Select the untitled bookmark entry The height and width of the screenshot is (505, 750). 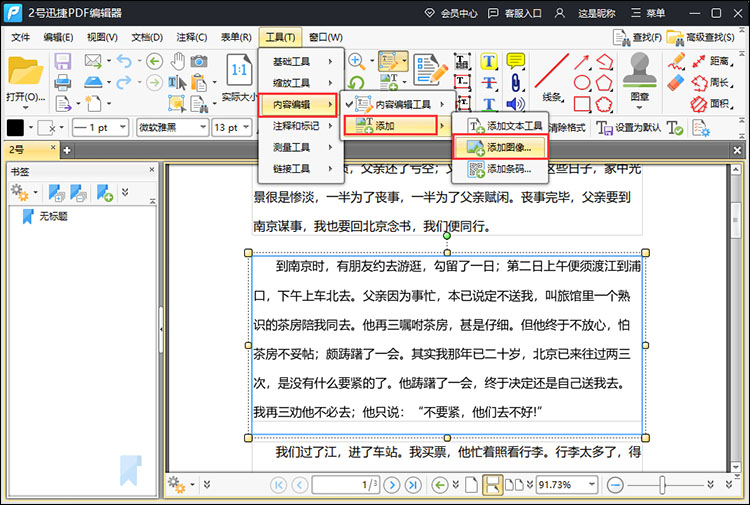(45, 216)
